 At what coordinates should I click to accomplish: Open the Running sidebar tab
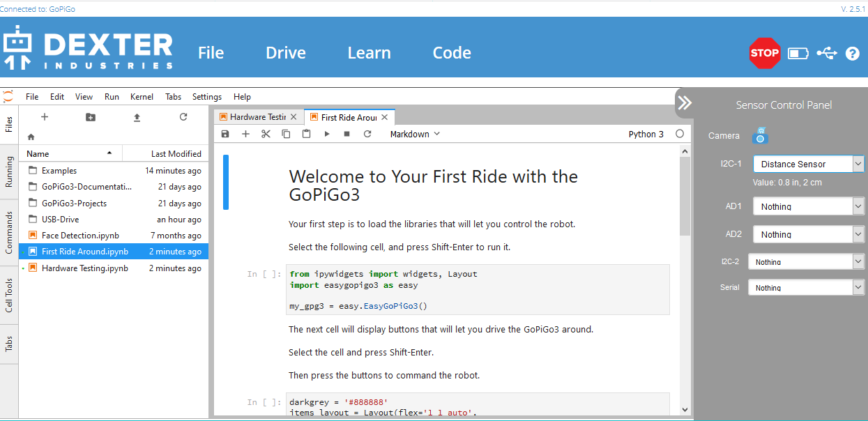(x=9, y=171)
